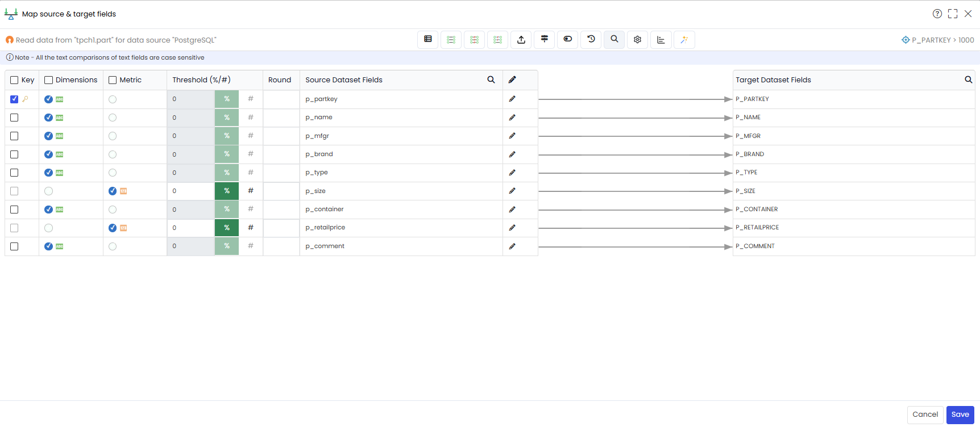Screen dimensions: 980x427
Task: Click the table list view icon
Action: pyautogui.click(x=428, y=40)
